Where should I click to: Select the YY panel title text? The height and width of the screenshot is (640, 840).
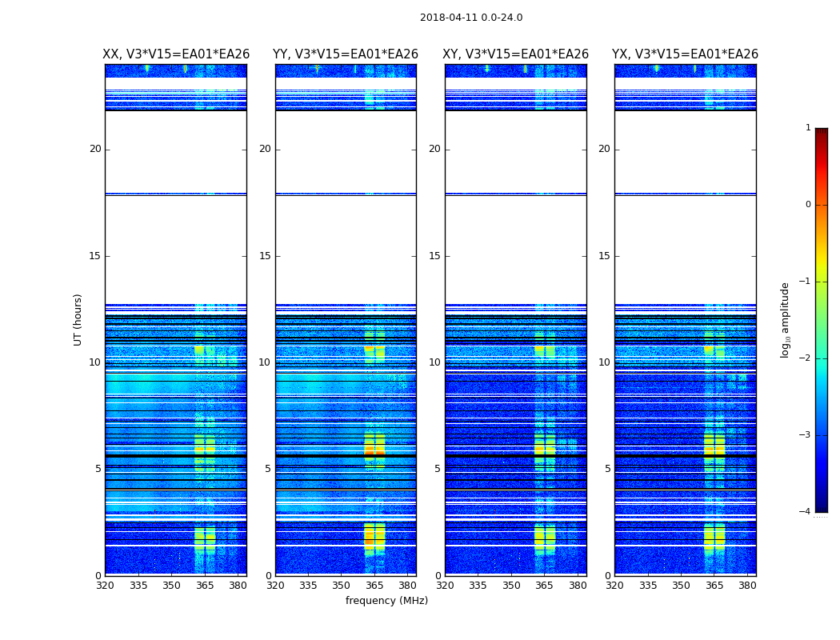[346, 54]
